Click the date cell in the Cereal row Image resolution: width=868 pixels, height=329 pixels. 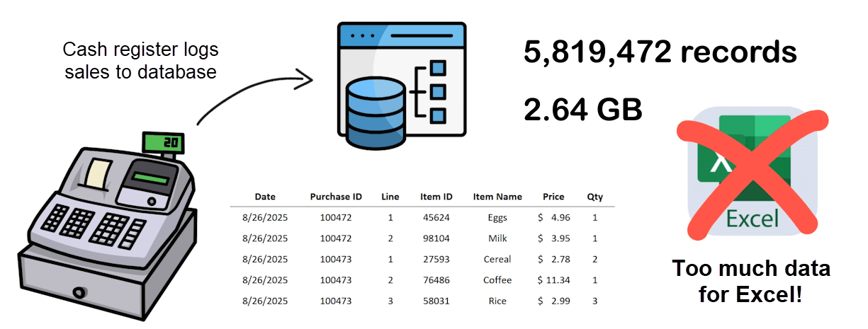[x=265, y=259]
